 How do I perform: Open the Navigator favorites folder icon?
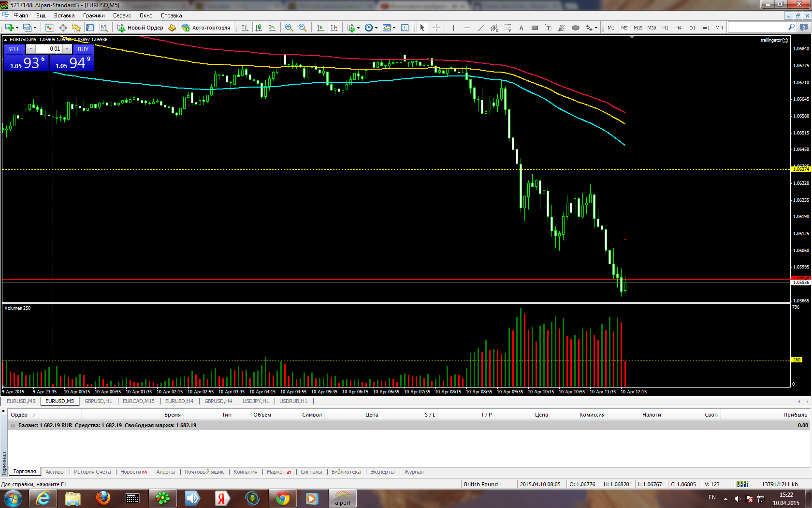click(x=76, y=28)
